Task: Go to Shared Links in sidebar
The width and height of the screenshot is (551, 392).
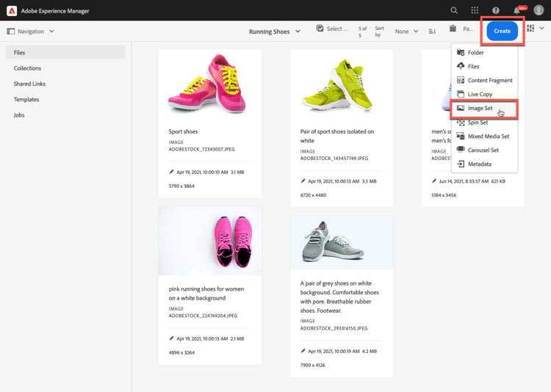Action: [x=29, y=84]
